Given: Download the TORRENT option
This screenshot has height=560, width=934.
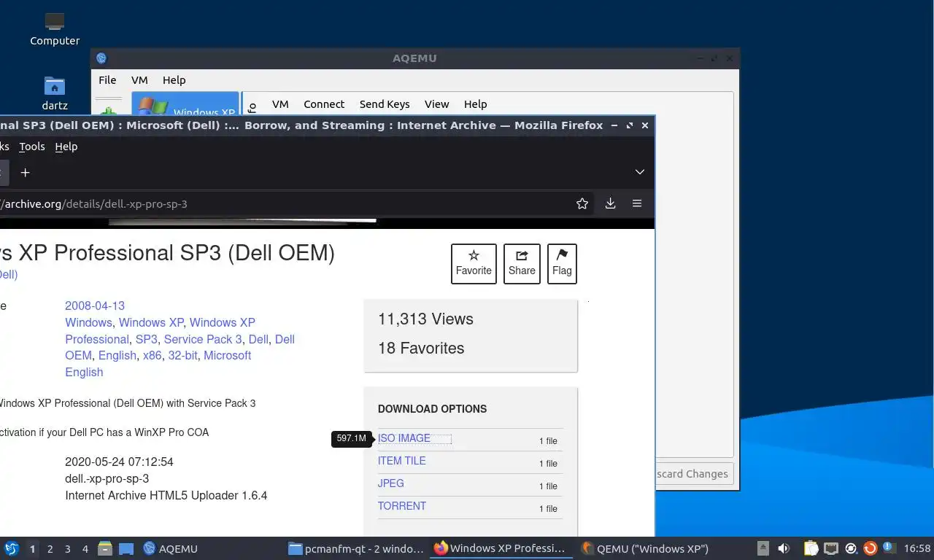Looking at the screenshot, I should click(x=402, y=506).
